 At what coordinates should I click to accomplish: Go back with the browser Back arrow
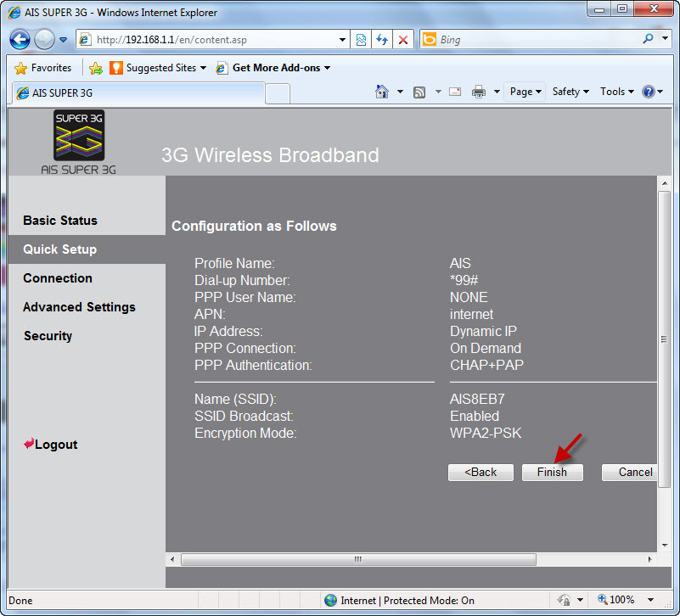pyautogui.click(x=20, y=40)
